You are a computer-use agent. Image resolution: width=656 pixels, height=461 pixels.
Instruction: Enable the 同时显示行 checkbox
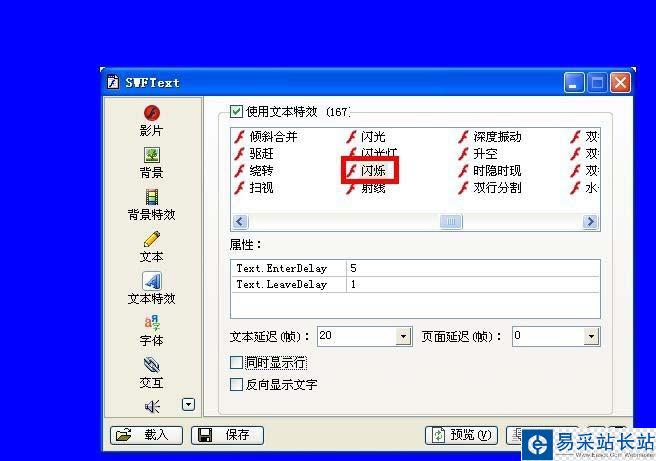pos(236,362)
